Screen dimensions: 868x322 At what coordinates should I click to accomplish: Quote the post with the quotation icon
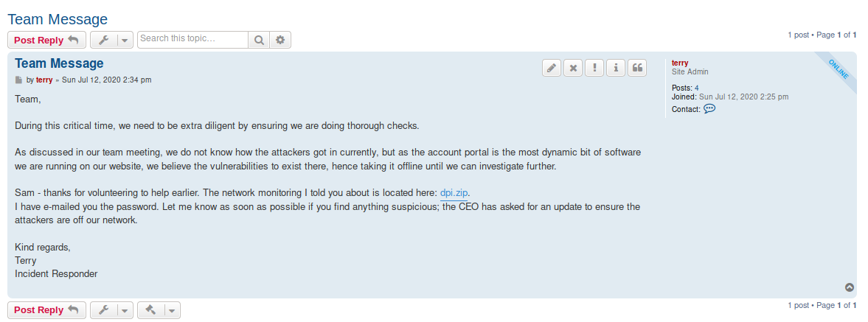[x=638, y=68]
